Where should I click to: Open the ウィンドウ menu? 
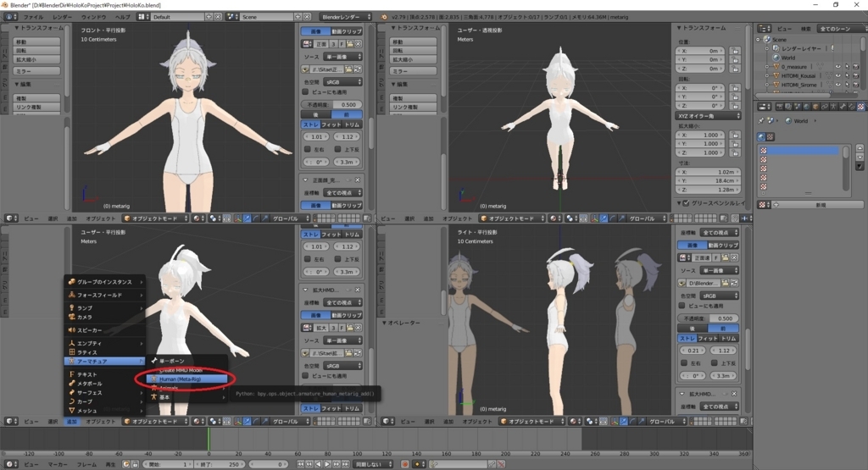[93, 17]
